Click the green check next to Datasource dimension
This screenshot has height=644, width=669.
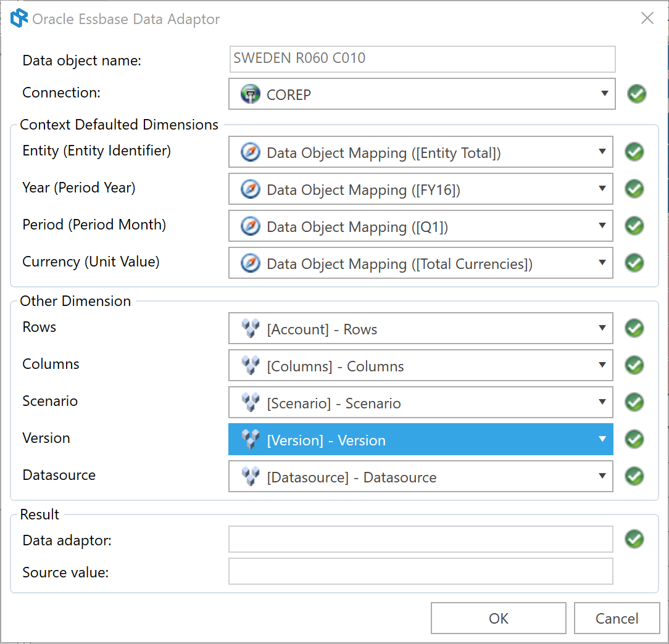[x=634, y=476]
